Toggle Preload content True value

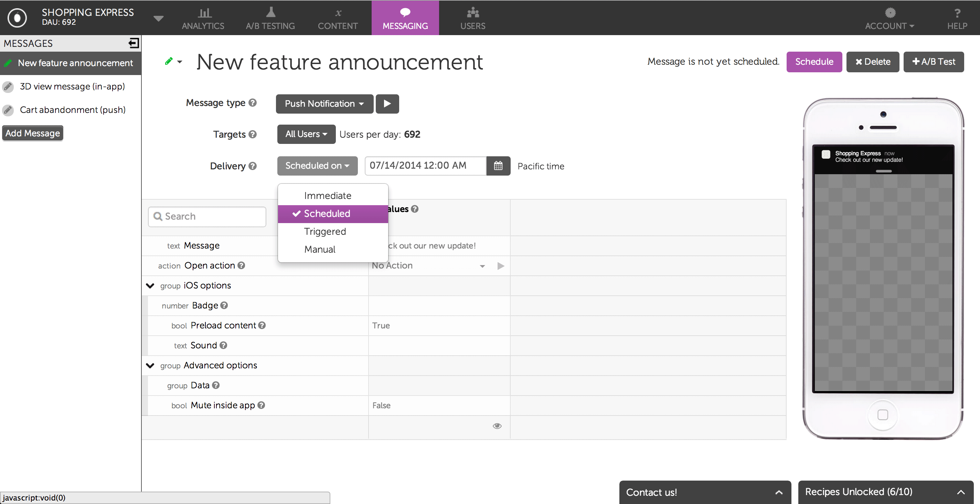[x=381, y=325]
